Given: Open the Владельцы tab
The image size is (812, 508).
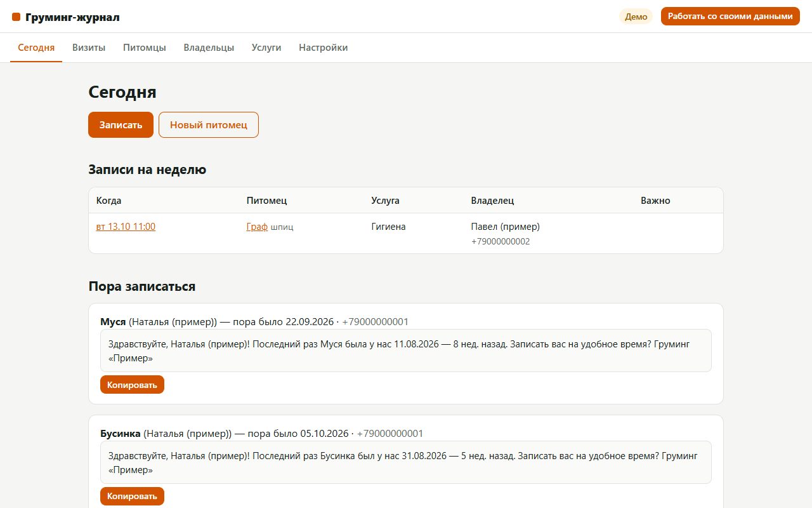Looking at the screenshot, I should coord(209,48).
